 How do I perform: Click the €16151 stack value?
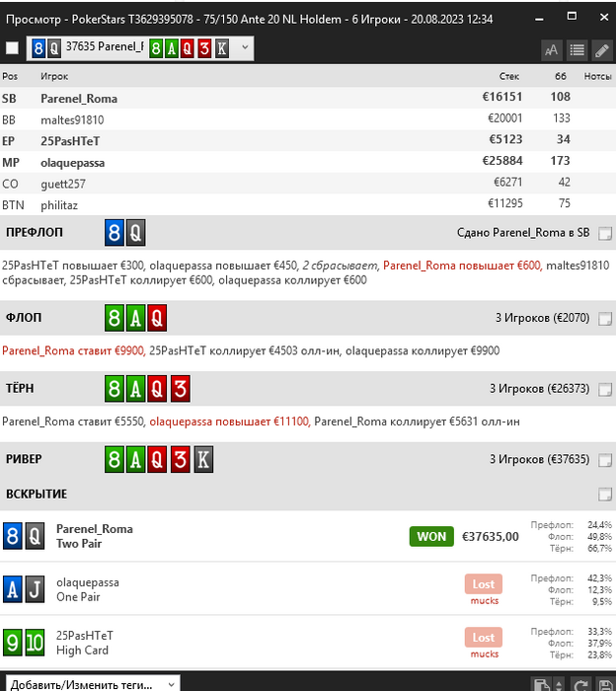click(x=502, y=97)
